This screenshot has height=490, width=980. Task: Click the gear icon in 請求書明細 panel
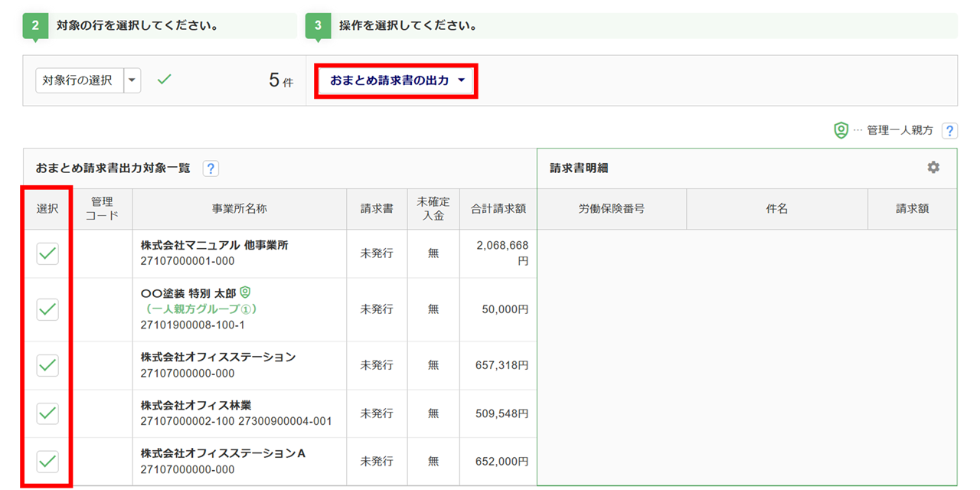933,168
